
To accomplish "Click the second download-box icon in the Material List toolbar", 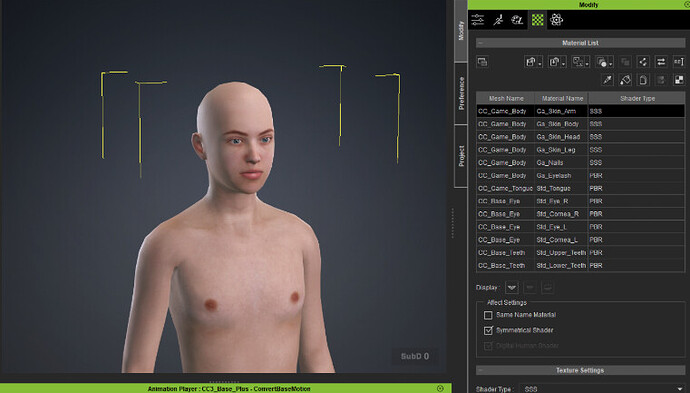I will point(554,62).
